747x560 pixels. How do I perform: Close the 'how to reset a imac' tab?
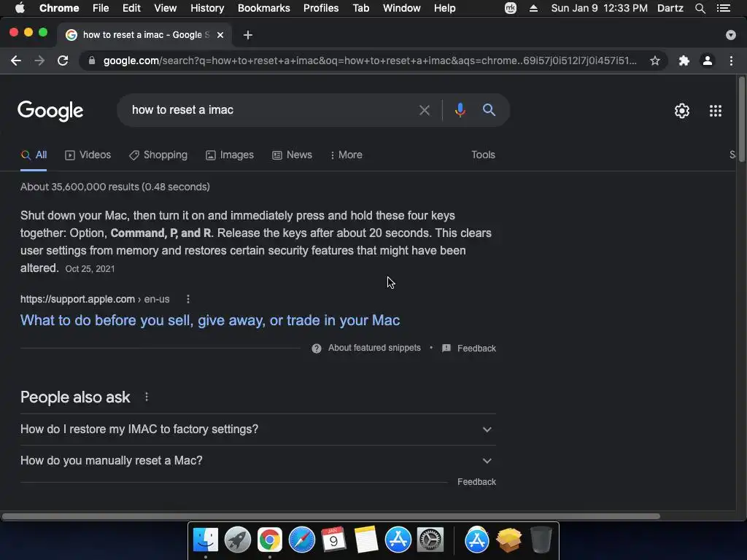click(x=220, y=35)
